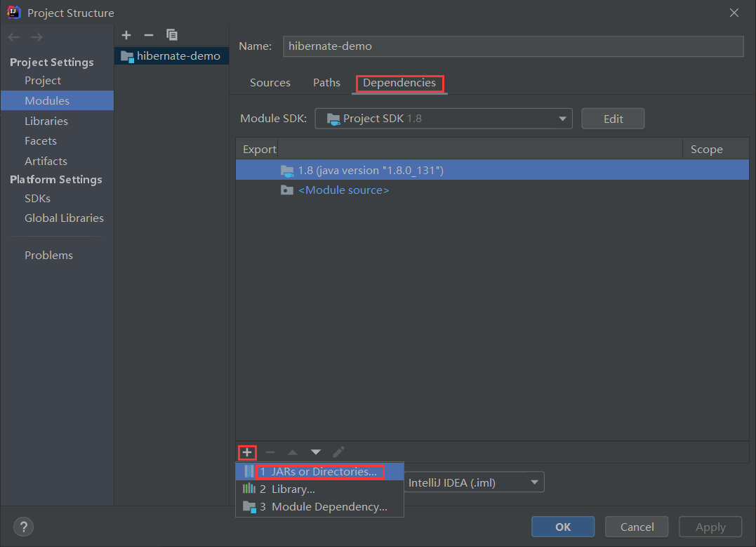Screen dimensions: 756x547
Task: Copy the selected module icon
Action: 172,34
